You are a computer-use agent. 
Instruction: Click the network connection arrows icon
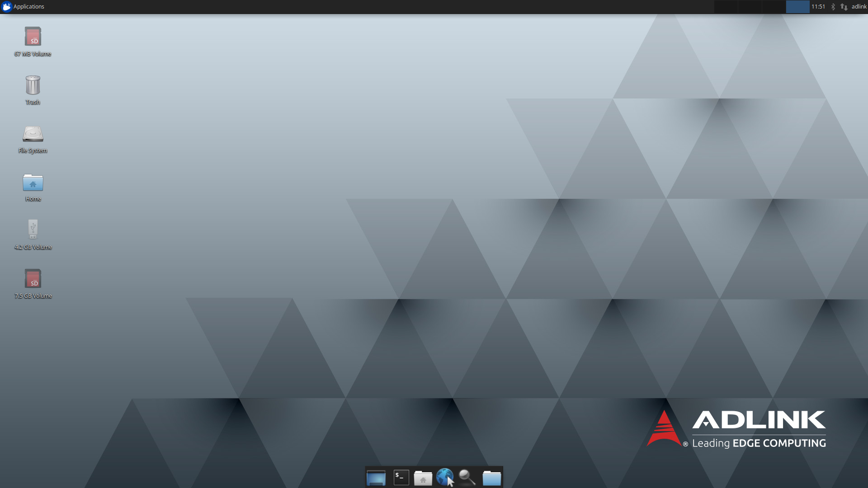point(844,7)
